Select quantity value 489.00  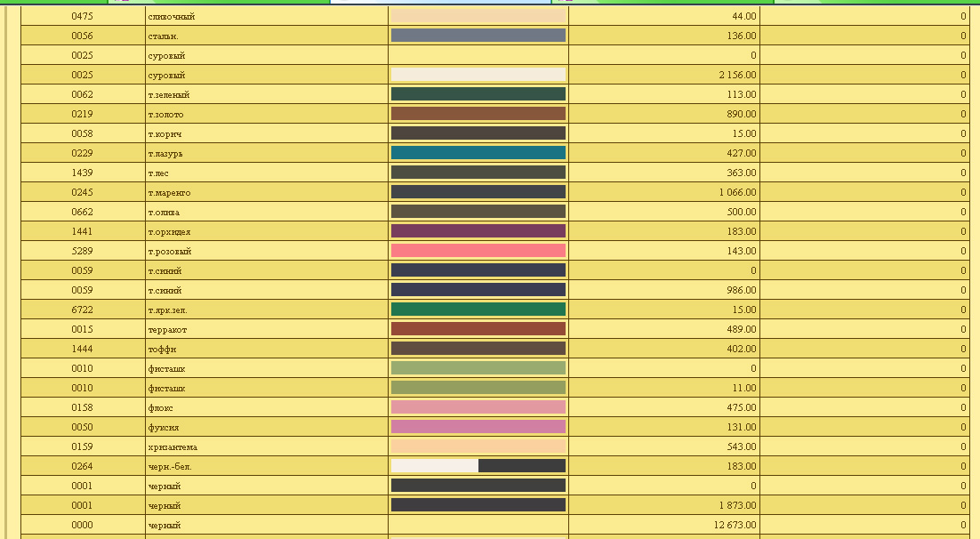(x=742, y=329)
